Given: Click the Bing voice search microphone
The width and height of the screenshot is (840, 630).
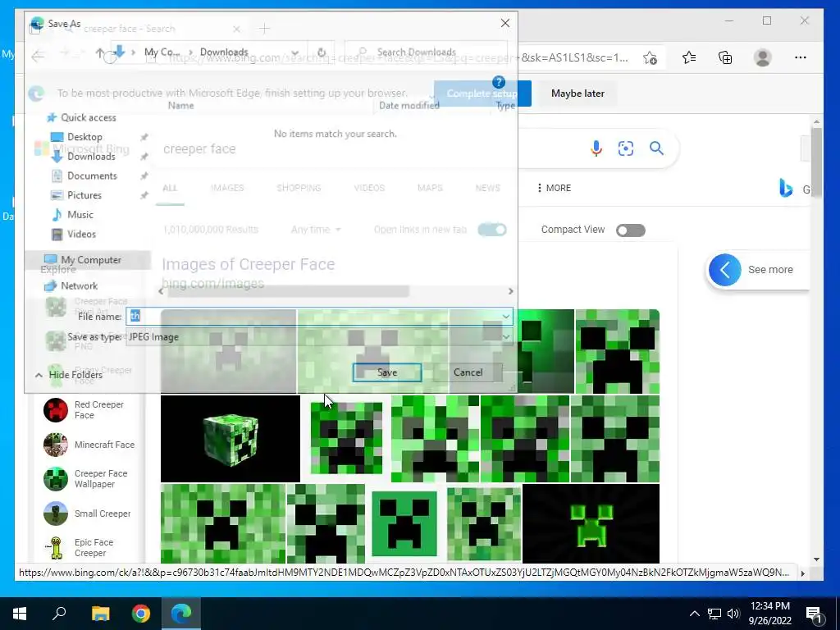Looking at the screenshot, I should pyautogui.click(x=596, y=148).
